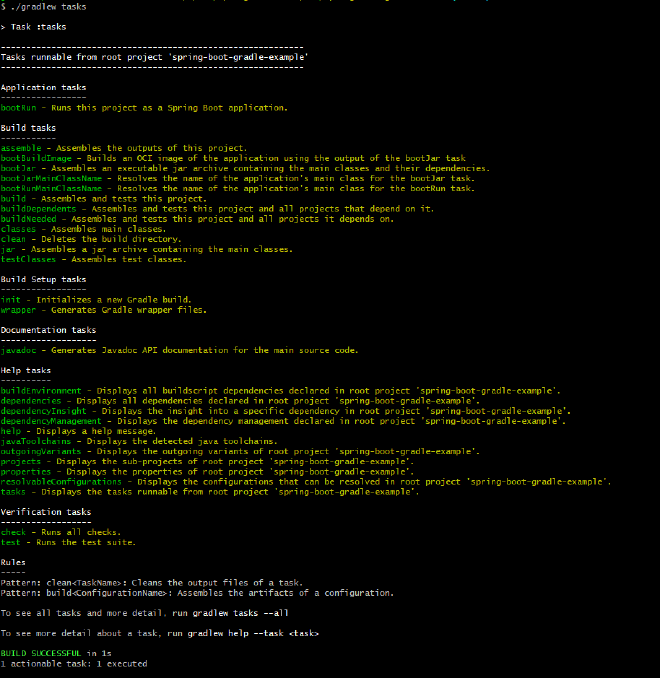Click the 'bootRun' task name
The height and width of the screenshot is (678, 660).
(x=18, y=108)
